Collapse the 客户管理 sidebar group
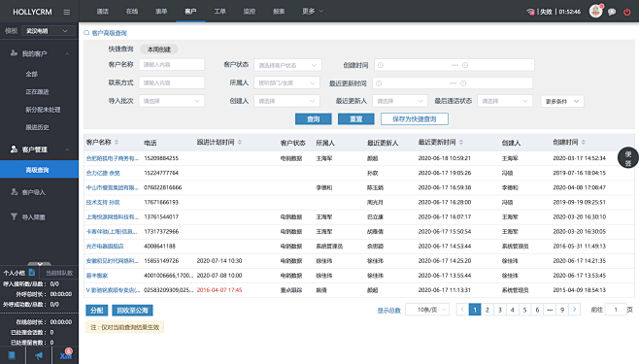639x364 pixels. tap(67, 149)
